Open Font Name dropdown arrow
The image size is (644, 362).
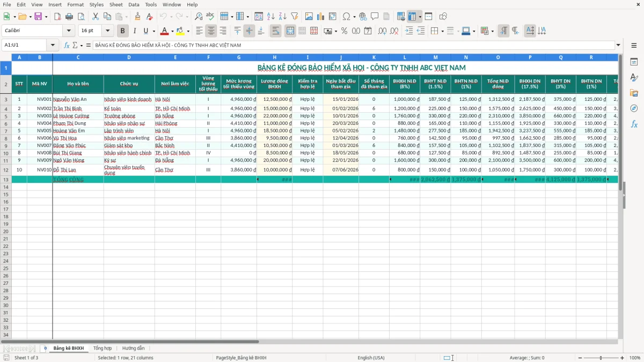tap(69, 31)
